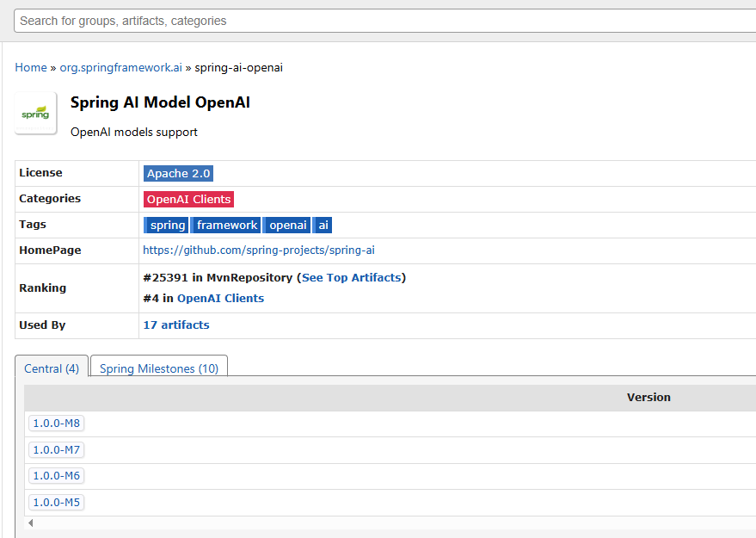756x538 pixels.
Task: Select the ai tag
Action: pos(323,225)
